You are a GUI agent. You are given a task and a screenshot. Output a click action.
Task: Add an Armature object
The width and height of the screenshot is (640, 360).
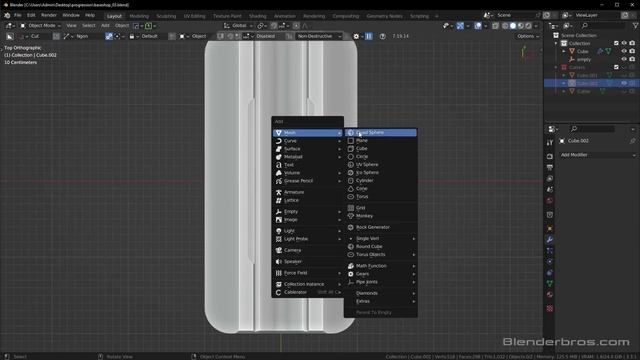coord(308,192)
